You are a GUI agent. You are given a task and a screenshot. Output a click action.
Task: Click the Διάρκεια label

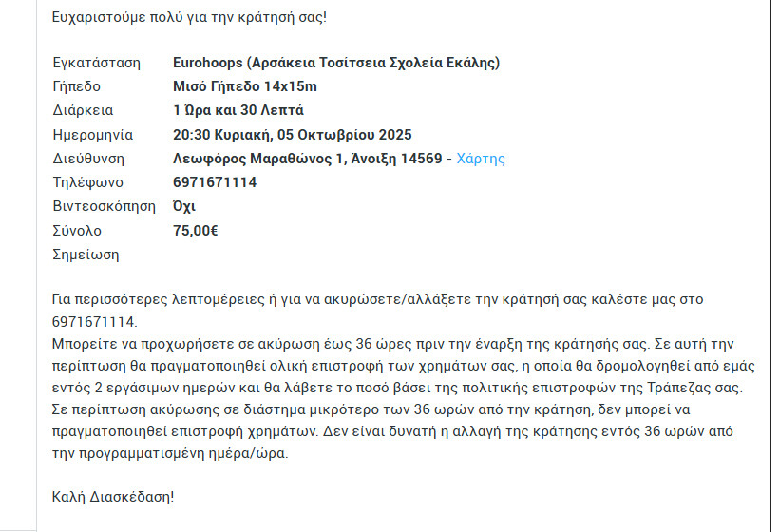pyautogui.click(x=84, y=110)
